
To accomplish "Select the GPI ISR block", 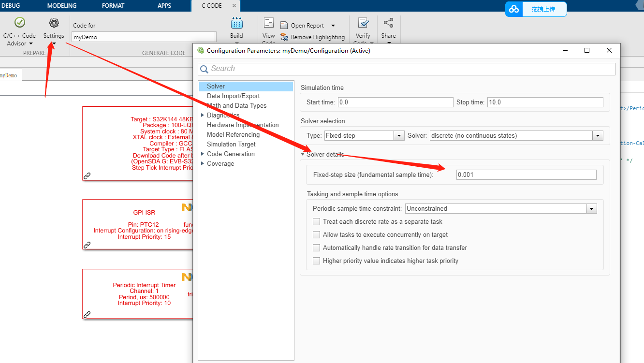I will tap(138, 224).
